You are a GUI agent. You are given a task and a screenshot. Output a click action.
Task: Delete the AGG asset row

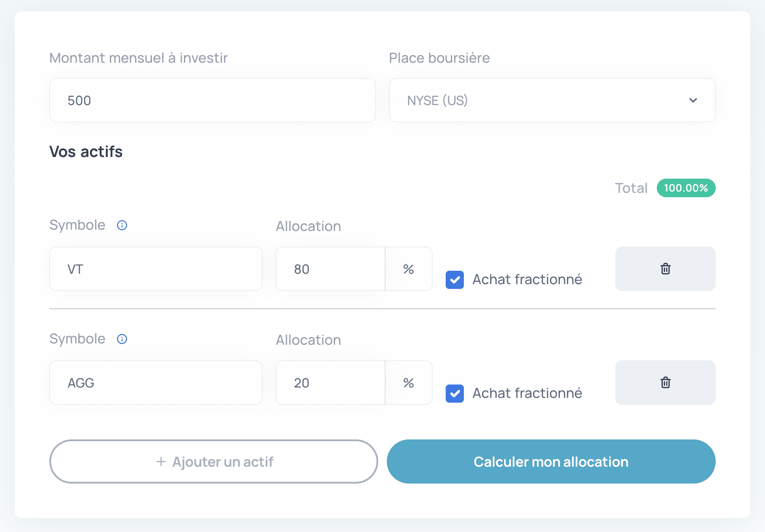[665, 382]
